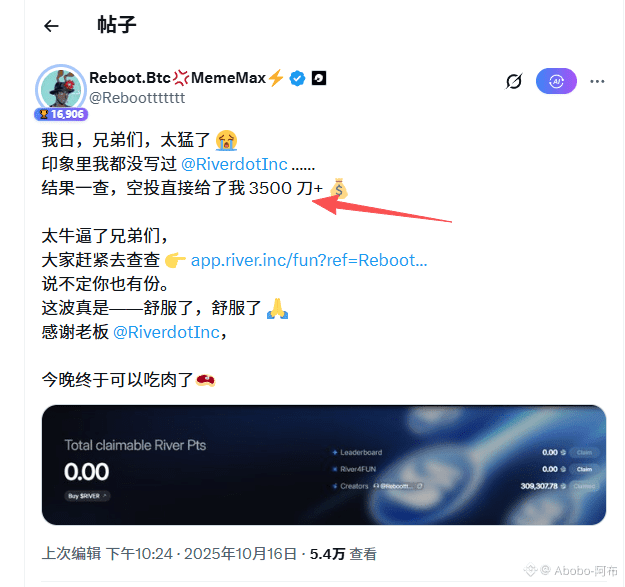Open the first @RiverdotInc mention
The image size is (625, 587).
(x=234, y=164)
